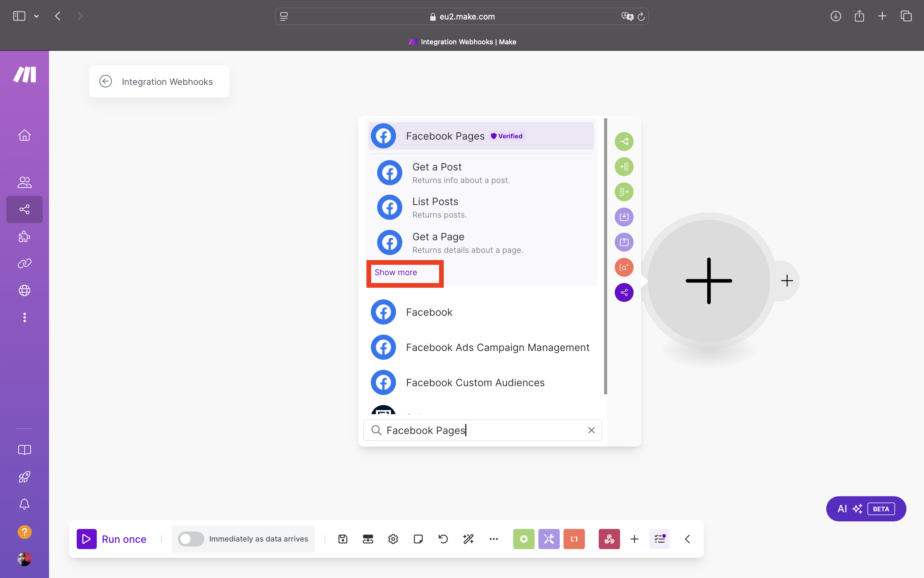
Task: Open Safari downloads icon
Action: coord(835,16)
